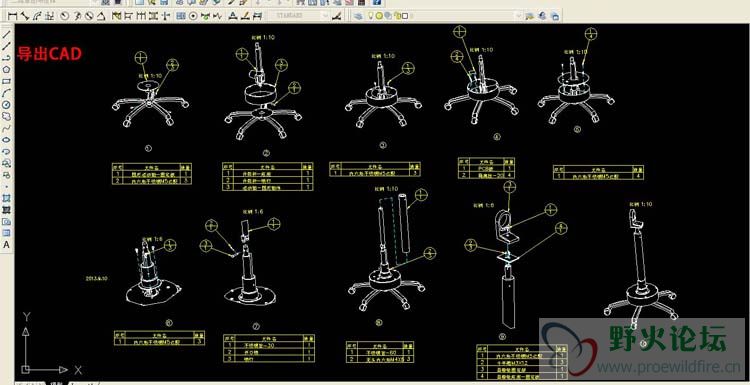Open the Layer Properties Manager
The height and width of the screenshot is (385, 750).
click(358, 16)
